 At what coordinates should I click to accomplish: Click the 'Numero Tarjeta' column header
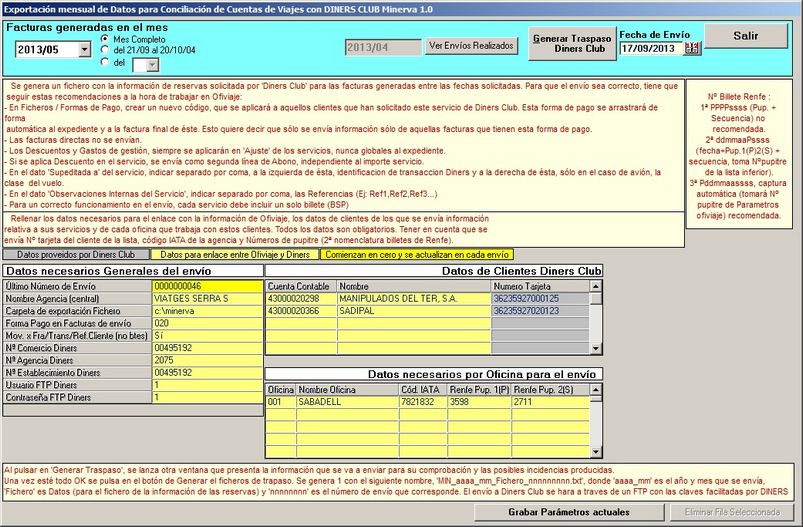click(x=540, y=286)
